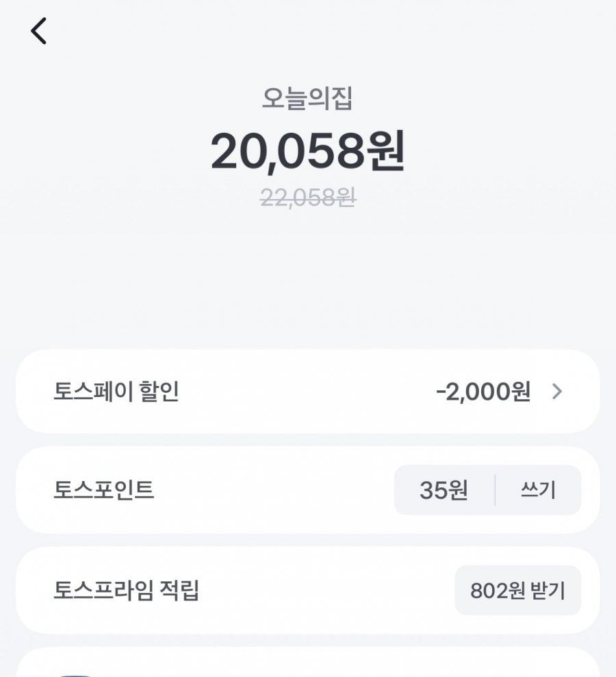
Task: Open the partially visible bottom card
Action: (x=308, y=663)
